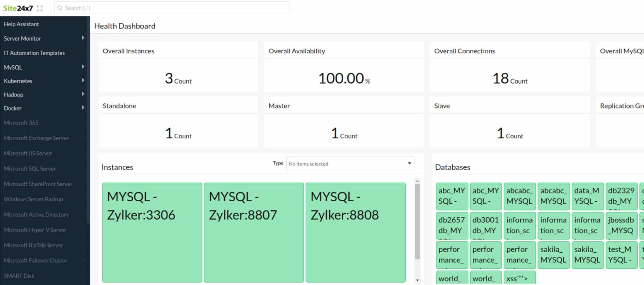Open data_MYSQL database tile

(588, 196)
